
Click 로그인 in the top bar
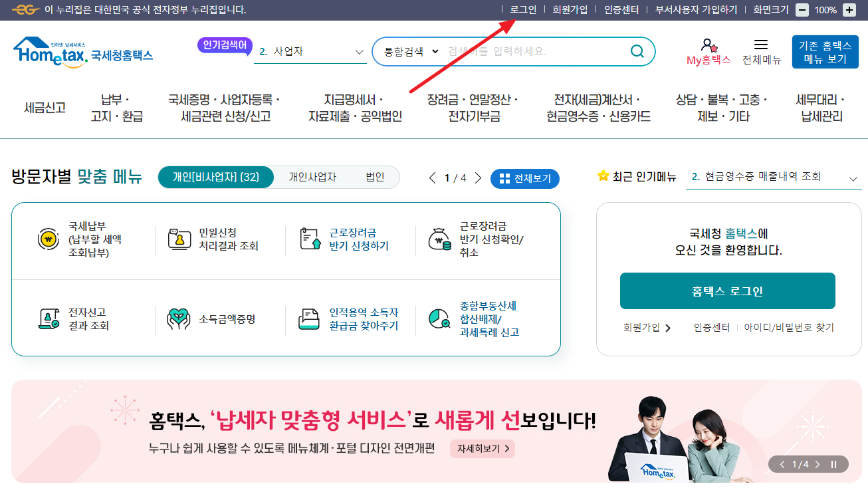click(523, 10)
